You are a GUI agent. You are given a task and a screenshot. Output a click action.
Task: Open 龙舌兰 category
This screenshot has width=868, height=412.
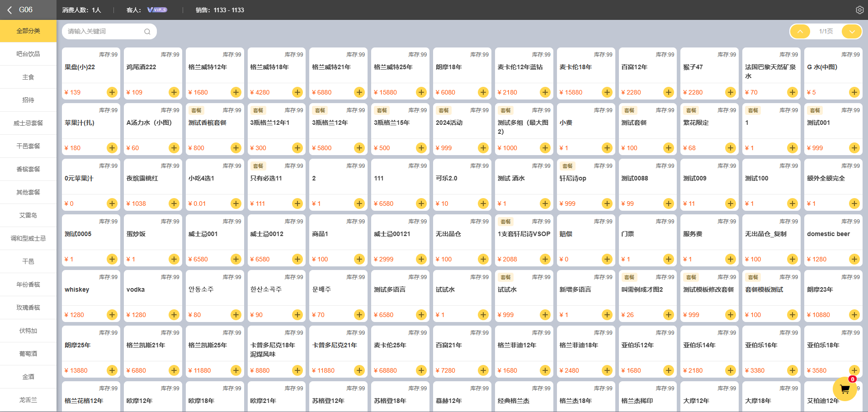[x=28, y=400]
